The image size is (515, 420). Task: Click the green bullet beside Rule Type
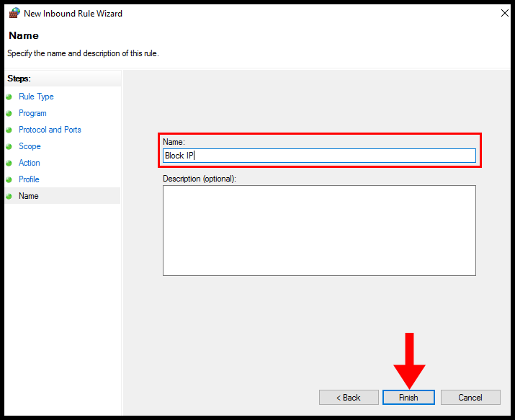(x=9, y=97)
